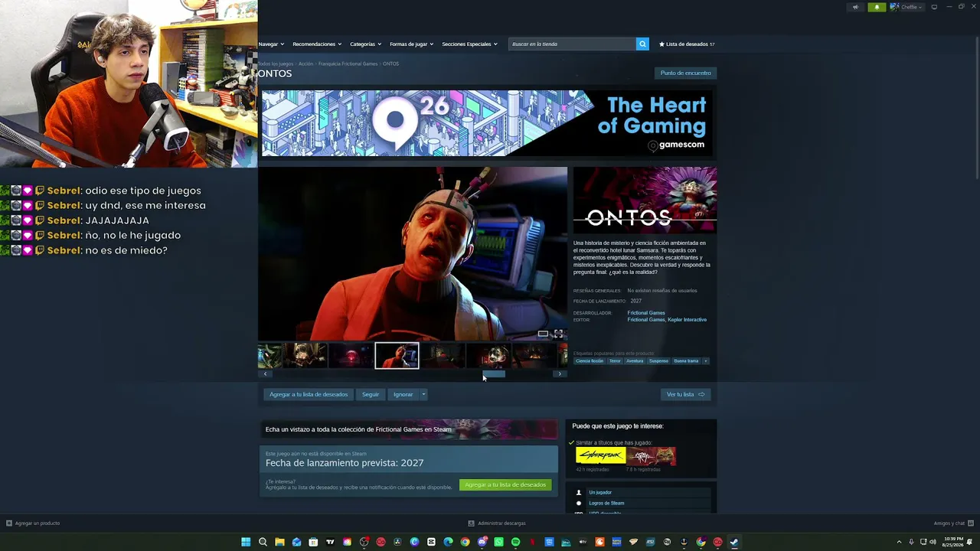Click Lista de deseados link
The image size is (980, 551).
pos(687,44)
